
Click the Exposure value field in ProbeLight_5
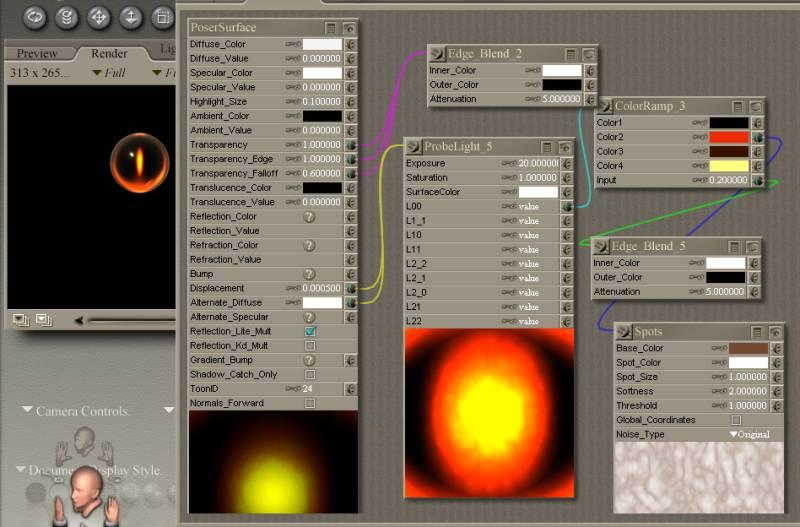540,163
